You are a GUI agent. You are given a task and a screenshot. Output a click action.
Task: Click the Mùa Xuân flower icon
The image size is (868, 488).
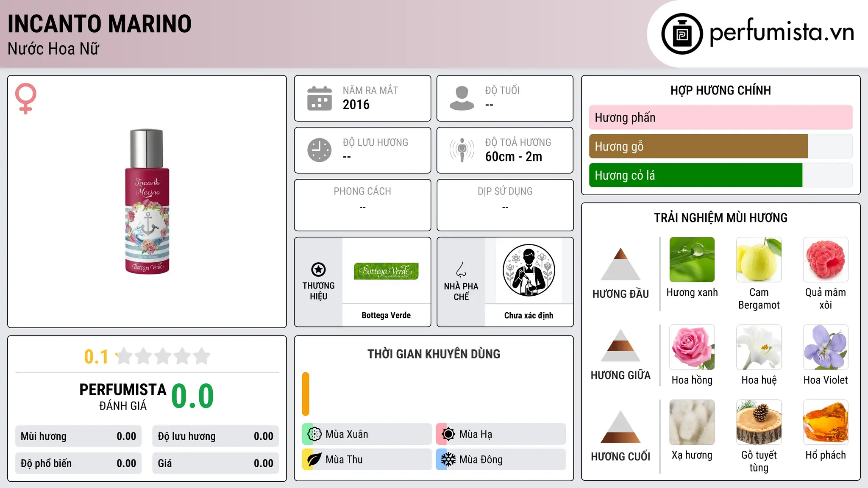tap(314, 434)
